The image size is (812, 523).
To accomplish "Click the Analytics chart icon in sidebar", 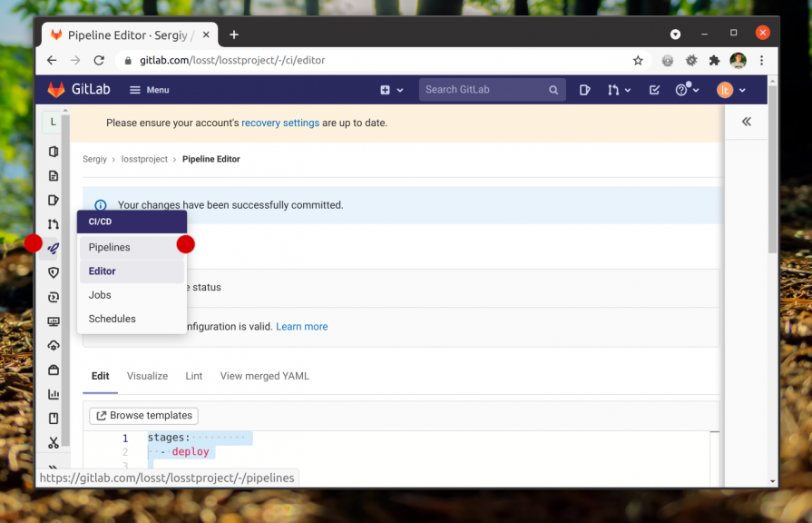I will (54, 394).
